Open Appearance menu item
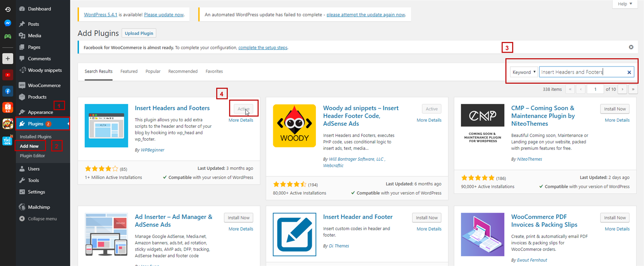The height and width of the screenshot is (266, 644). 40,112
